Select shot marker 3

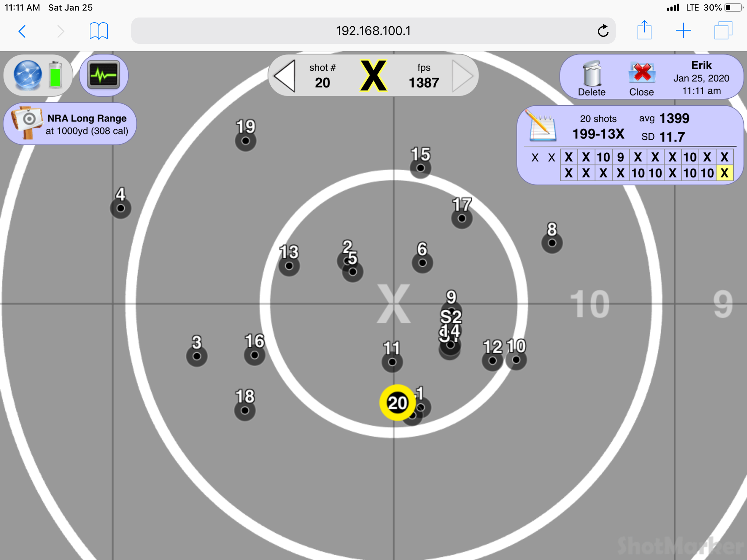(x=197, y=356)
